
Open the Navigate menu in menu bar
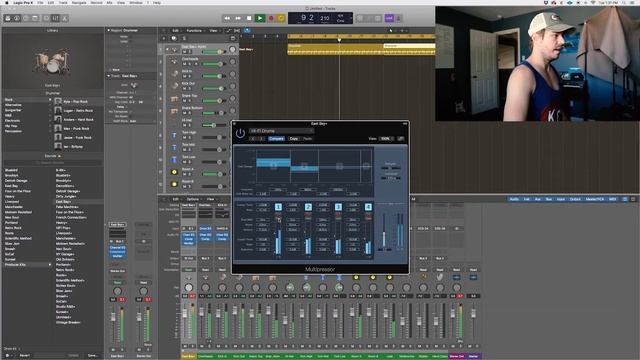79,2
